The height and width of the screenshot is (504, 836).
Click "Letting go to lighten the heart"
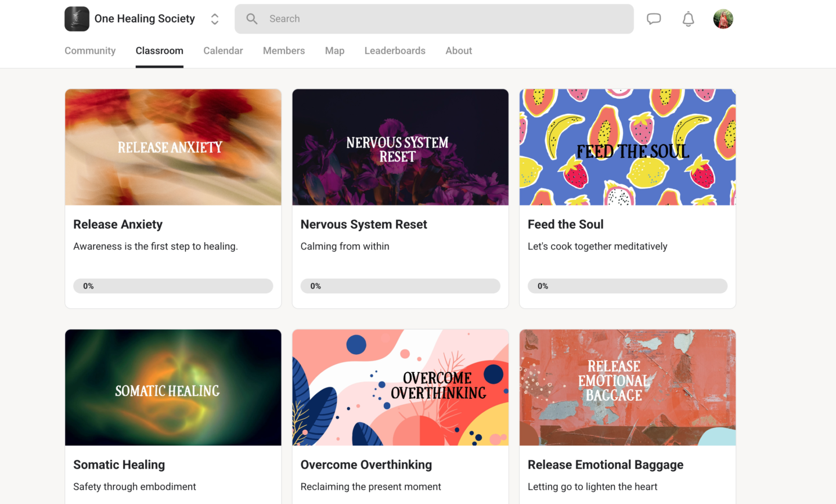tap(593, 487)
